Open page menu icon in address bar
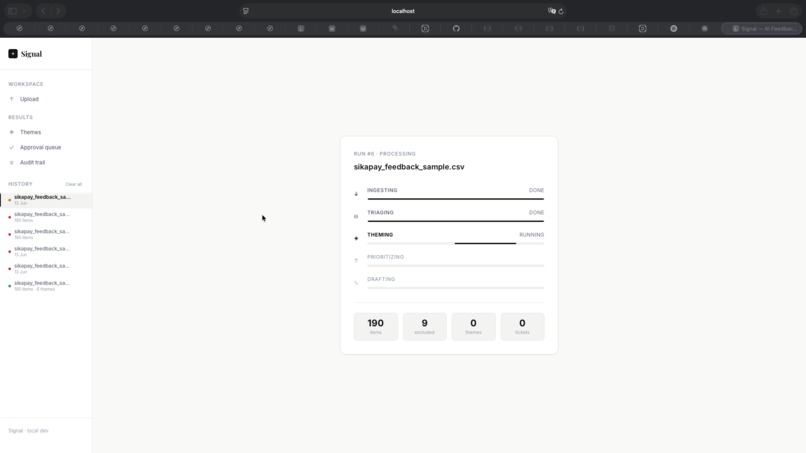This screenshot has height=453, width=806. [x=246, y=11]
